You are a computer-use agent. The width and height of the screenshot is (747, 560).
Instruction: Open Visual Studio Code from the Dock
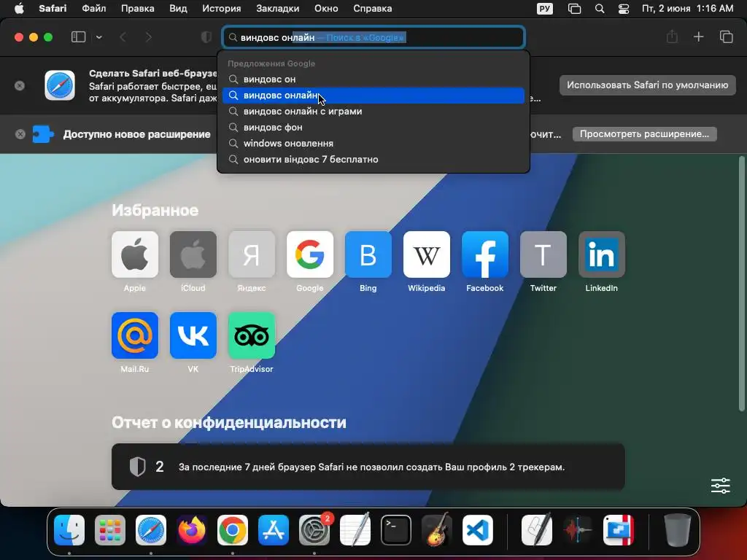[x=477, y=530]
